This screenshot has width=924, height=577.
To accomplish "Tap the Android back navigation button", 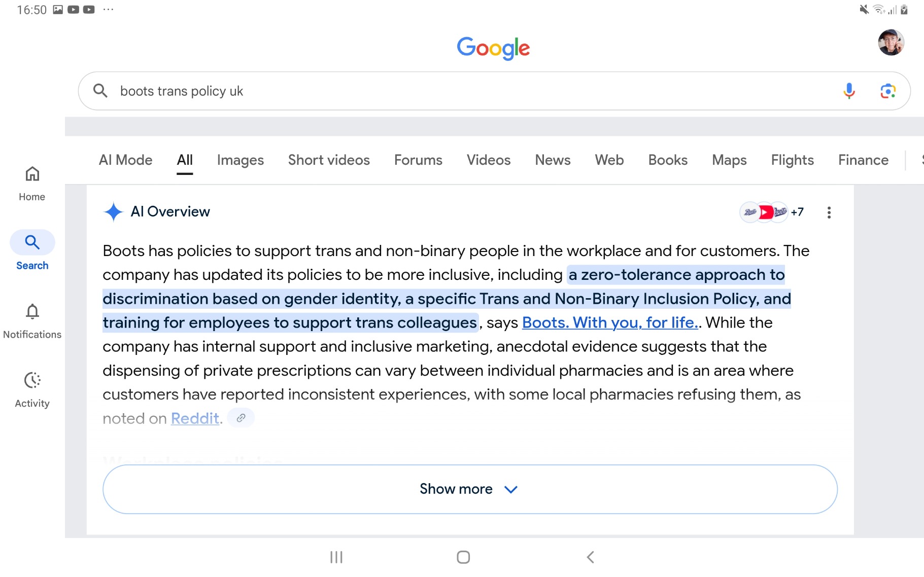I will (590, 557).
